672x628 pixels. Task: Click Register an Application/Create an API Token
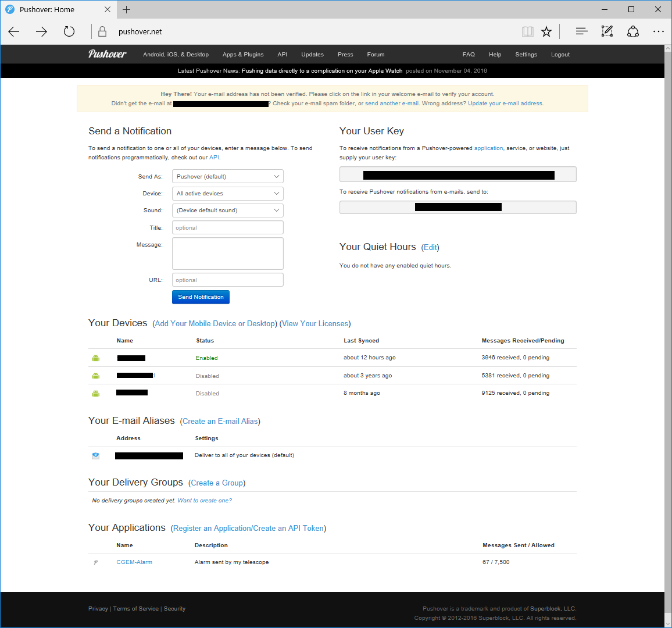tap(248, 529)
